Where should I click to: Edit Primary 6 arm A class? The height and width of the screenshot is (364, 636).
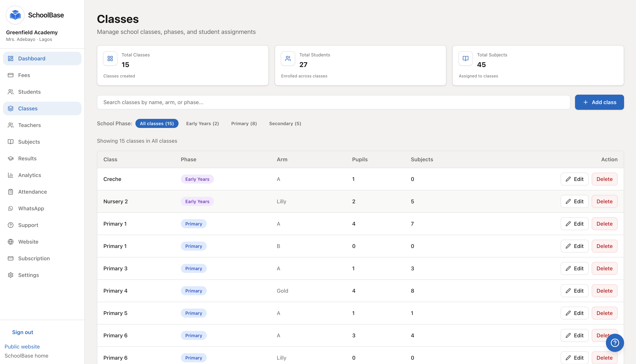[574, 335]
